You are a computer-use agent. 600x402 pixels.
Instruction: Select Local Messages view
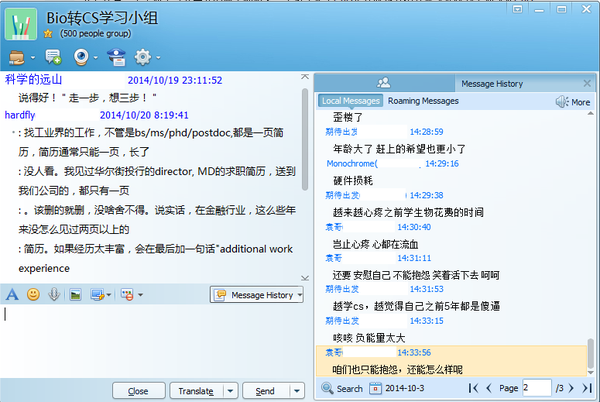click(x=350, y=101)
